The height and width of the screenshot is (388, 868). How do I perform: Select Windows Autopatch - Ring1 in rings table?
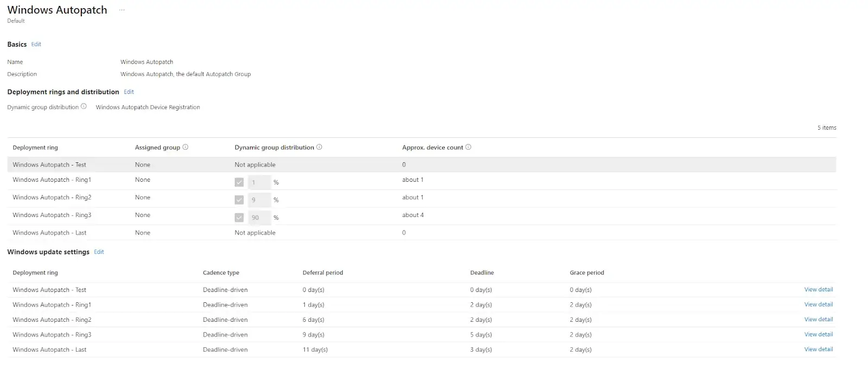(422, 181)
